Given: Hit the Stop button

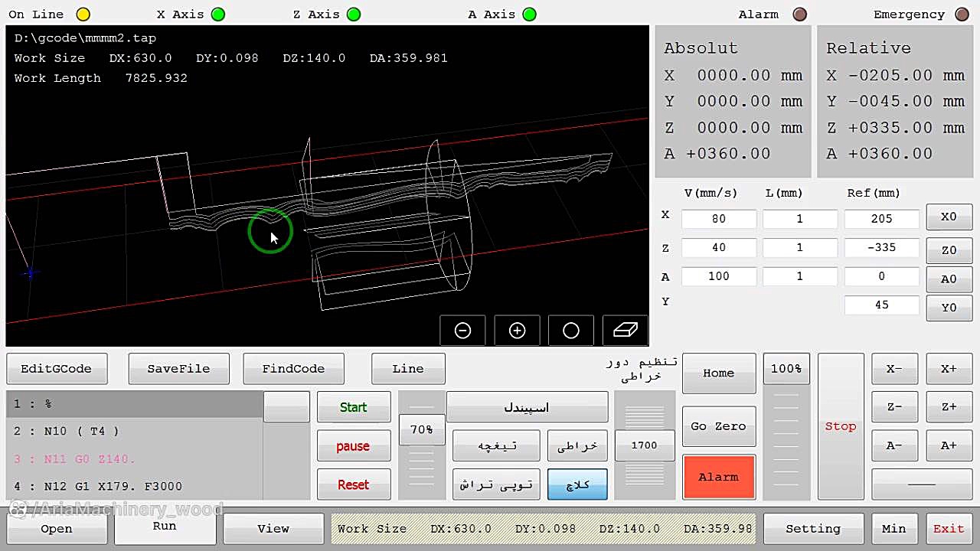Looking at the screenshot, I should pyautogui.click(x=841, y=426).
